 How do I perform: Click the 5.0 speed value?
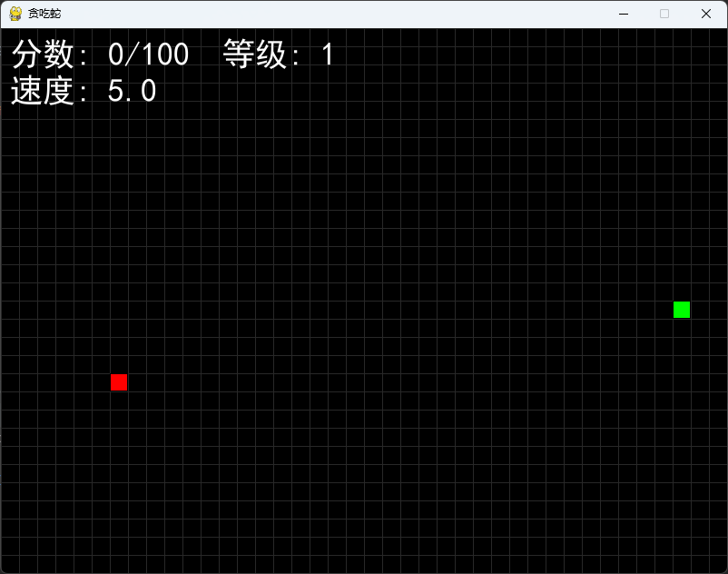click(x=133, y=91)
